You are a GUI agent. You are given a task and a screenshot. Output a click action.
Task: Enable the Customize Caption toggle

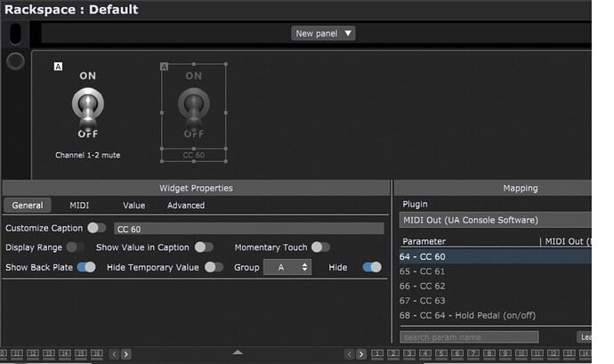point(96,229)
